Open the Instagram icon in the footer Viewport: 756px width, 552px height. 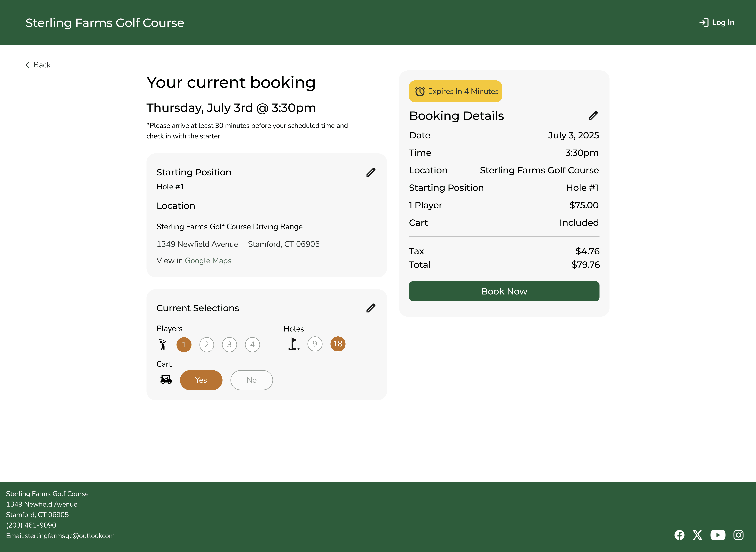click(738, 535)
